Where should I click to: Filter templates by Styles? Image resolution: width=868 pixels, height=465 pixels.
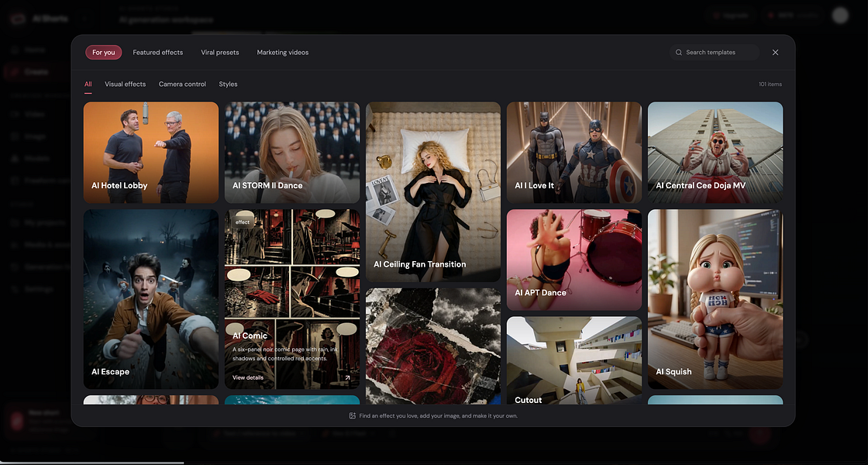tap(228, 84)
